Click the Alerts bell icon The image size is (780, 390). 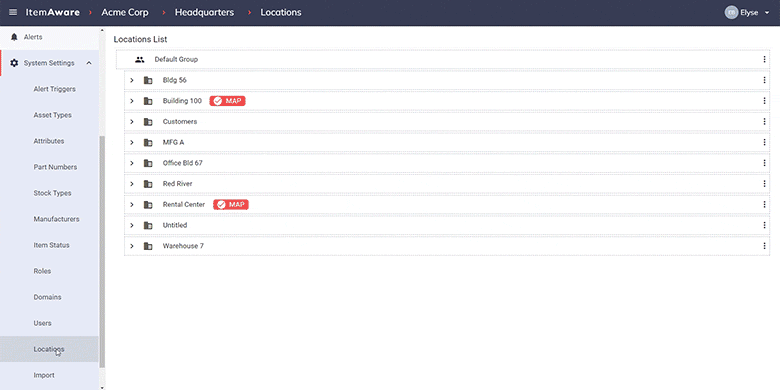tap(14, 37)
